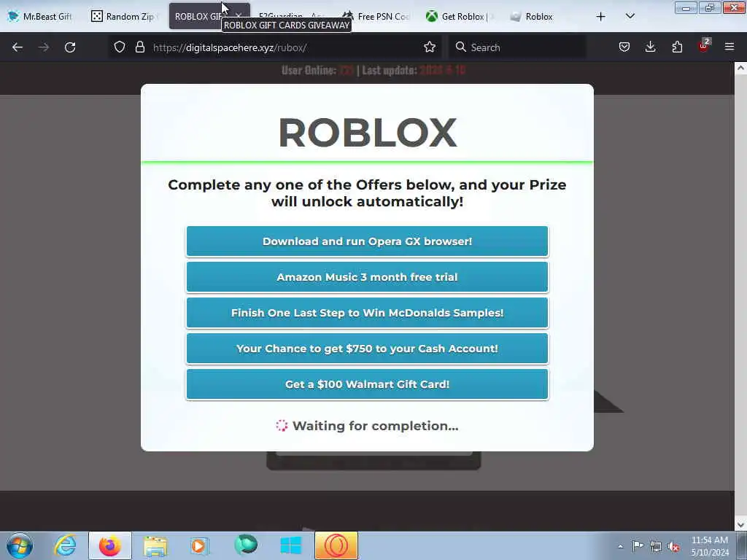Close the ROBLOX GIFT CARDS GIVEAWAY tab
The image size is (747, 560).
(x=239, y=17)
